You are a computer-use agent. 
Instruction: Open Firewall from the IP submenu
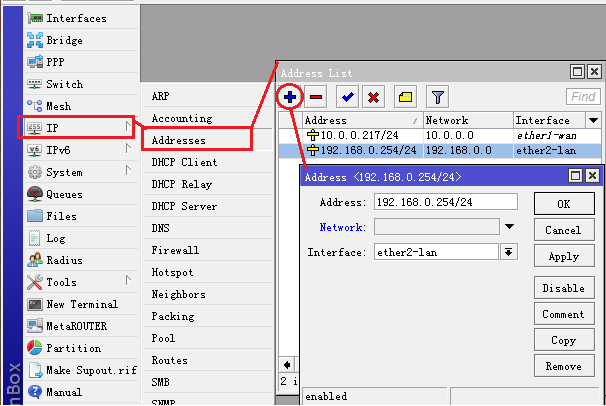[x=175, y=250]
